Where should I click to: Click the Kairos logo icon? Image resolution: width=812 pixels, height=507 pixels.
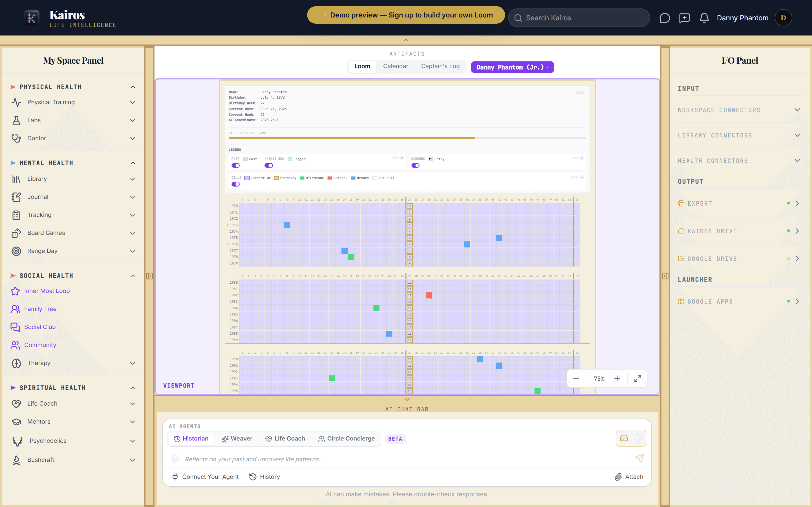[32, 17]
